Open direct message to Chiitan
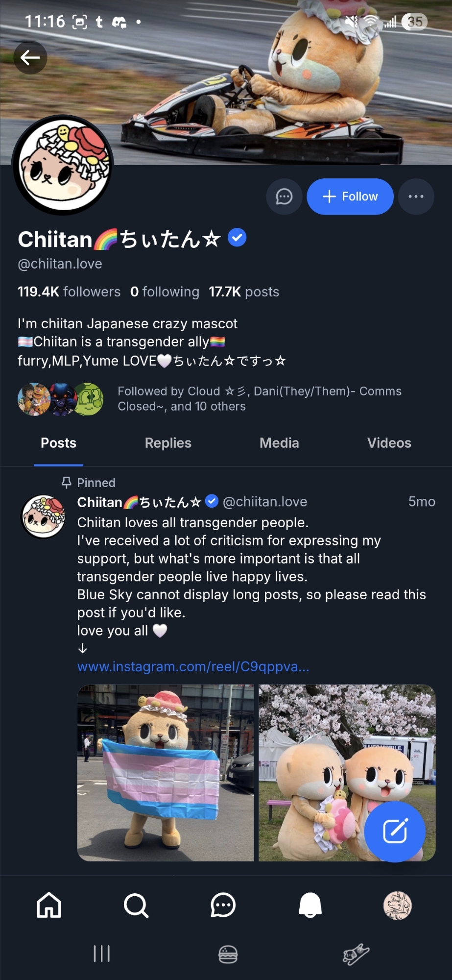Viewport: 452px width, 980px height. click(284, 196)
